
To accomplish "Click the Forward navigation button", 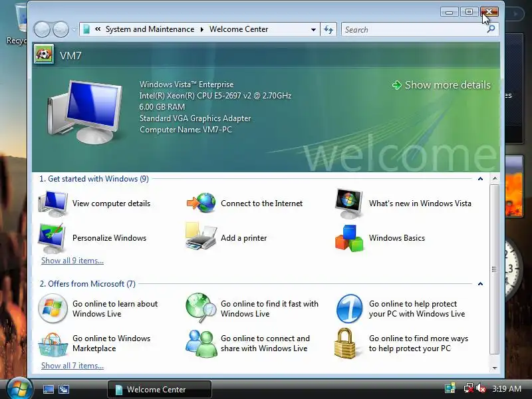I will 61,29.
